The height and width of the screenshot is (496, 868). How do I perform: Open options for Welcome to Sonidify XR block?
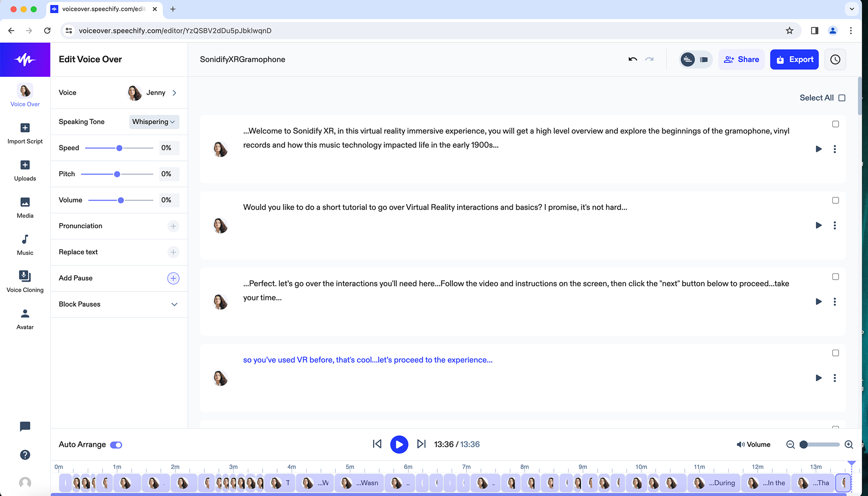[x=835, y=149]
